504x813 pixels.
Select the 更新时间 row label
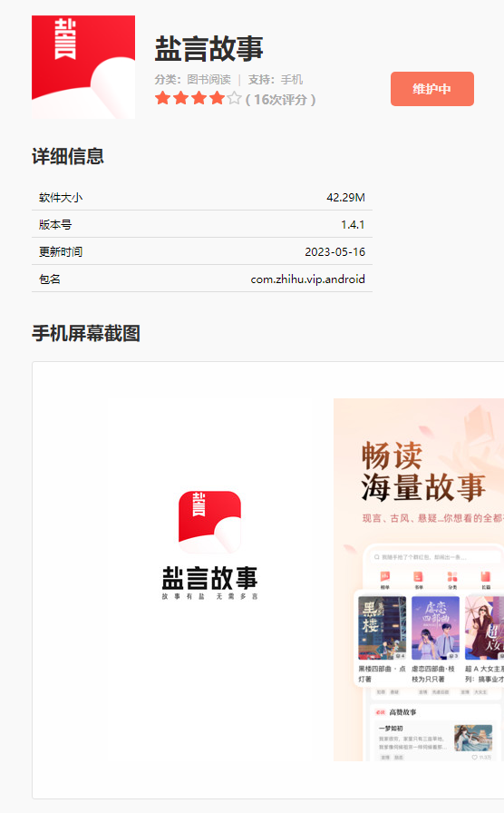(61, 252)
